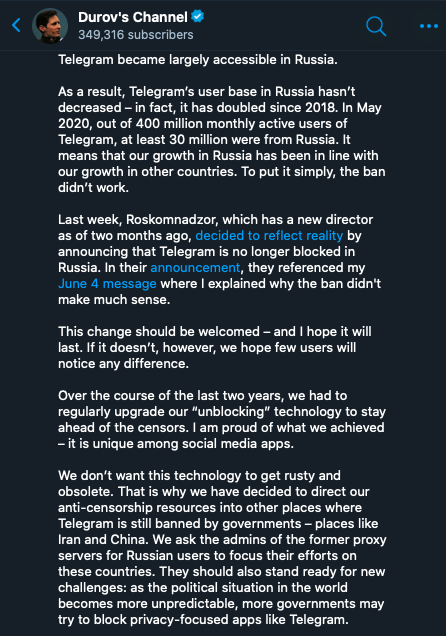The height and width of the screenshot is (636, 446).
Task: Click the Durov's Channel title
Action: 133,17
